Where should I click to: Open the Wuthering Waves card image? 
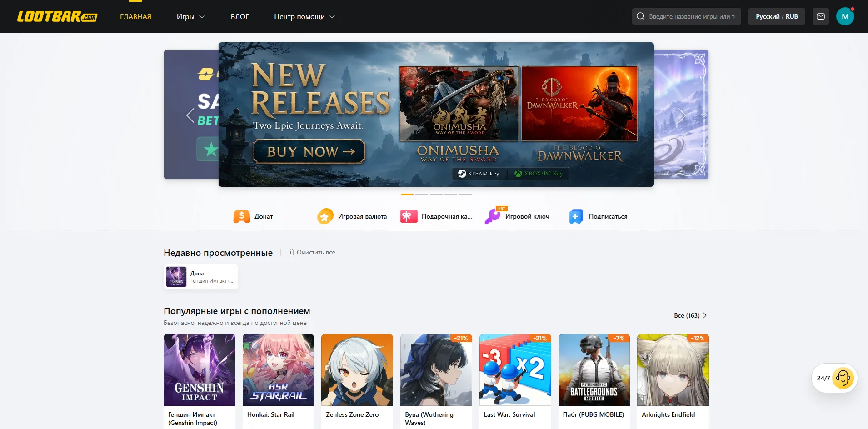[436, 370]
